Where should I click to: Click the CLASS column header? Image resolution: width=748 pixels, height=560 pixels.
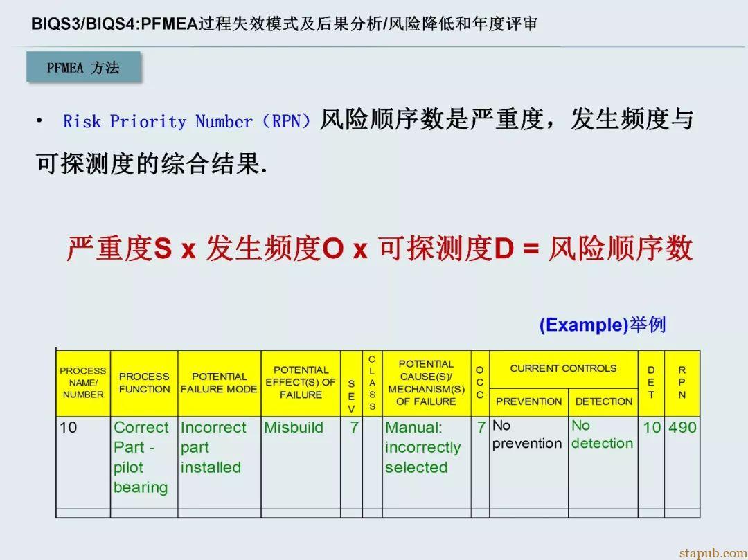click(372, 383)
